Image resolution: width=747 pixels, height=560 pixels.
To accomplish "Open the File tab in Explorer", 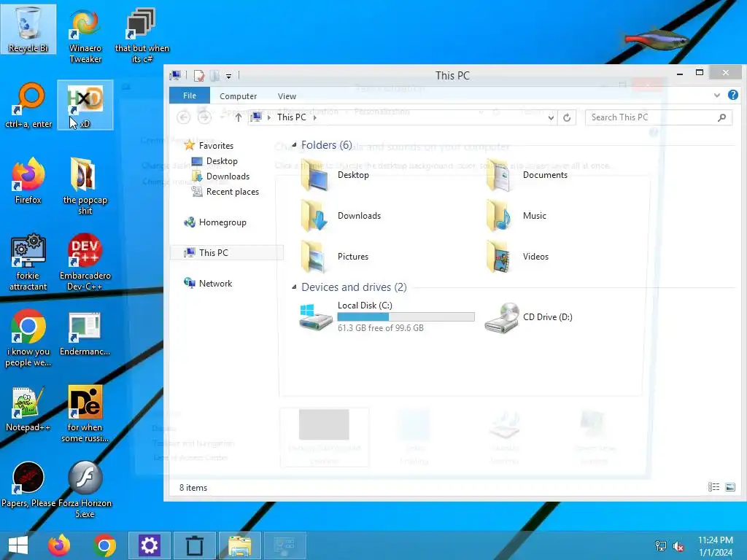I will pos(190,96).
